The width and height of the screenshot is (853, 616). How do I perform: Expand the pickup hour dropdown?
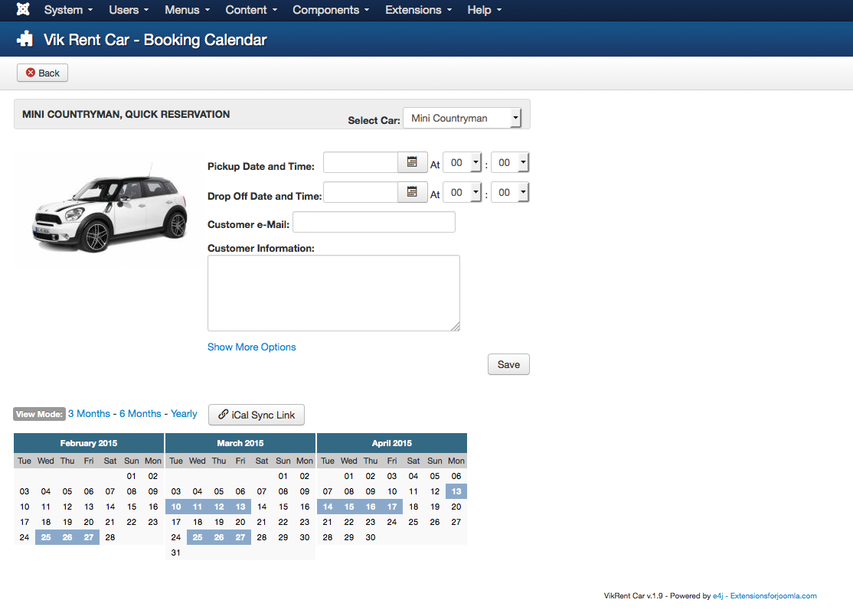[462, 162]
